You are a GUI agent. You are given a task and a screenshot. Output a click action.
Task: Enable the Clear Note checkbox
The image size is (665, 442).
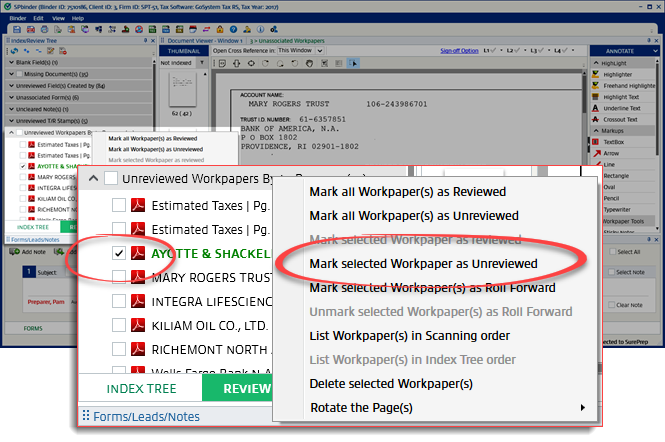click(x=612, y=305)
